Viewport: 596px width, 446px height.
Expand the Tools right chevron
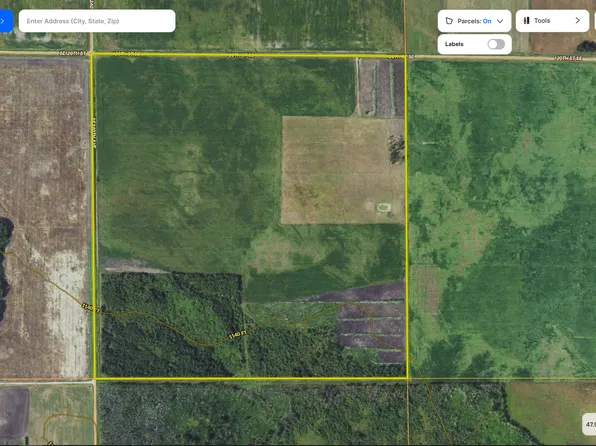[577, 21]
